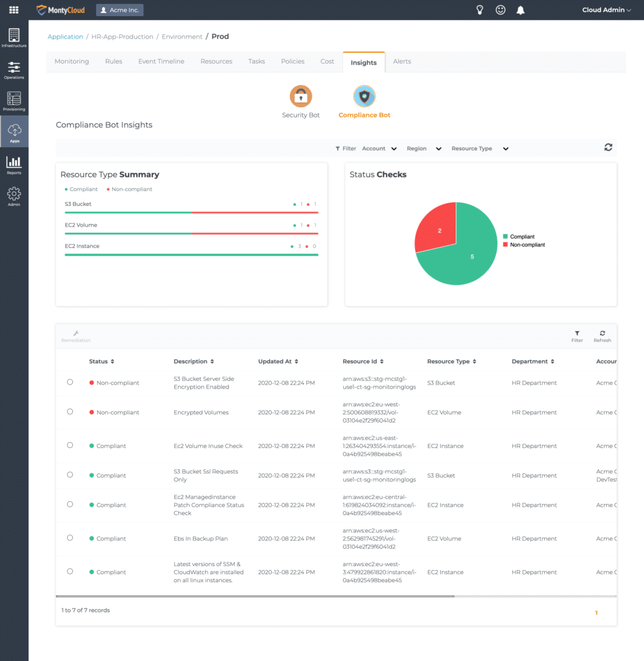This screenshot has width=644, height=661.
Task: Open Infrastructure in the sidebar
Action: (14, 38)
